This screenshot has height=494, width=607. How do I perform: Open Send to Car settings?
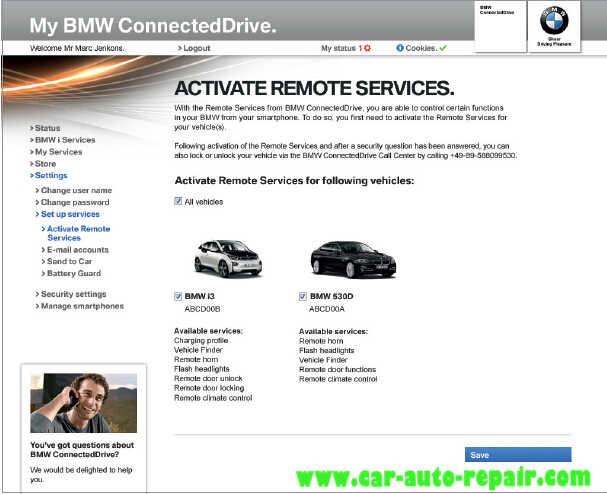pyautogui.click(x=67, y=261)
